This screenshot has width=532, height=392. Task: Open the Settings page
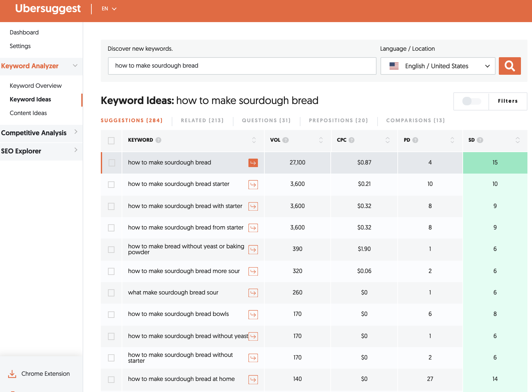tap(20, 46)
